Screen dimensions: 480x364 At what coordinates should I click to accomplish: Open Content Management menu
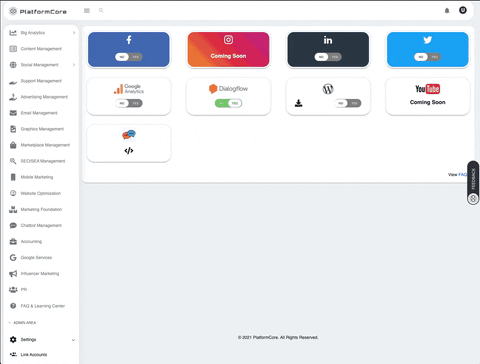[41, 49]
